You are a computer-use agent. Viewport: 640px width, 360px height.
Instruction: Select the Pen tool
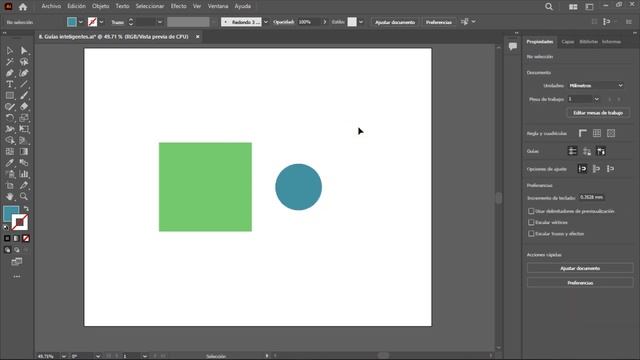coord(10,73)
